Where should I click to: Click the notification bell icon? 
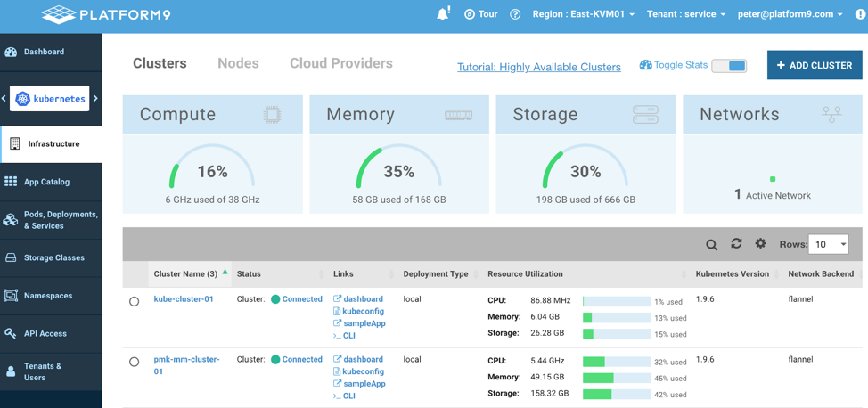coord(443,14)
